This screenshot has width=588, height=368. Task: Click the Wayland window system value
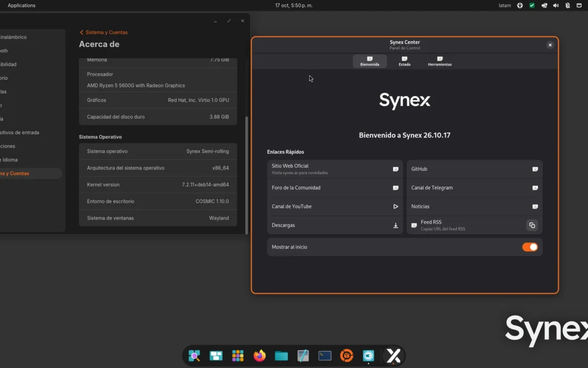coord(219,218)
